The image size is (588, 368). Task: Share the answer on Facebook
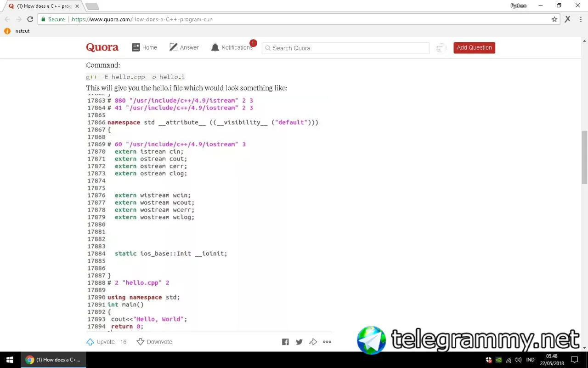(285, 342)
